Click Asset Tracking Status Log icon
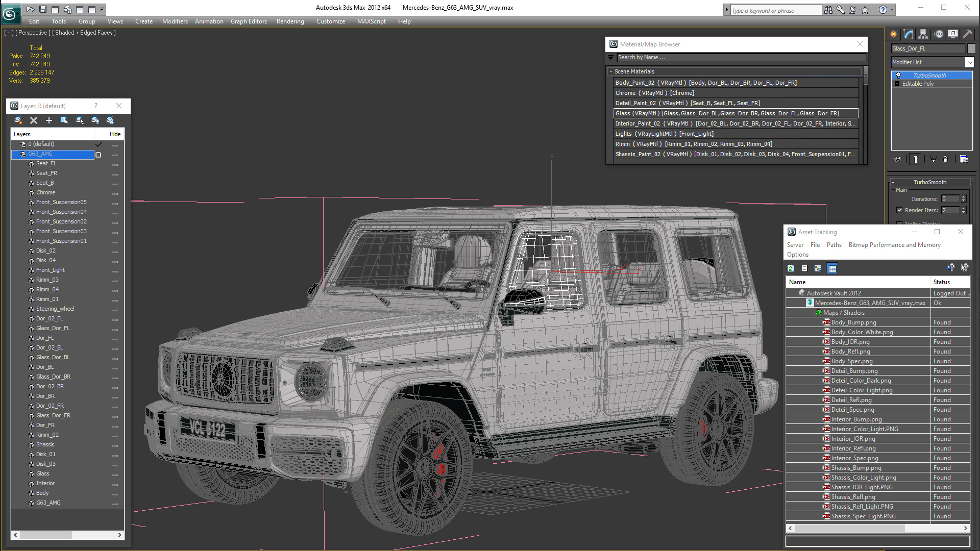This screenshot has height=551, width=980. pos(804,268)
